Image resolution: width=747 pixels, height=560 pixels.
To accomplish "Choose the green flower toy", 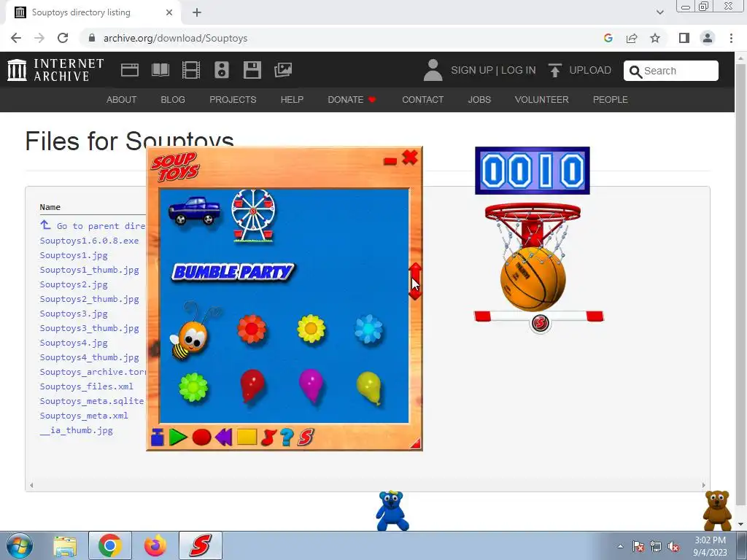I will pyautogui.click(x=193, y=387).
